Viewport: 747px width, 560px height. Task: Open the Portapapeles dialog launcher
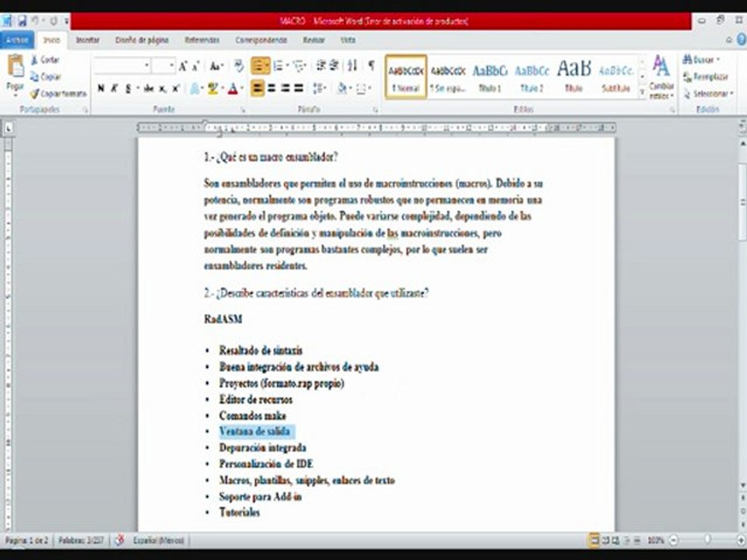(86, 110)
